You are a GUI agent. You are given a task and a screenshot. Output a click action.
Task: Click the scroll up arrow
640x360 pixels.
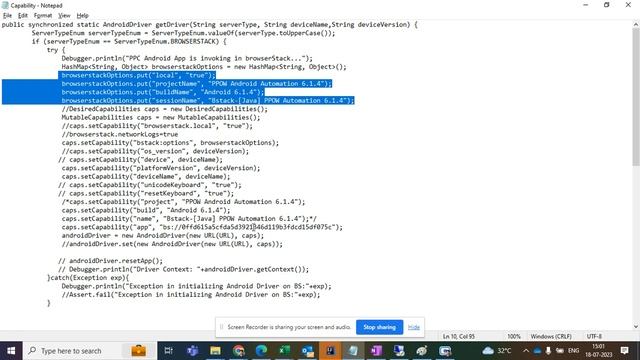click(636, 25)
